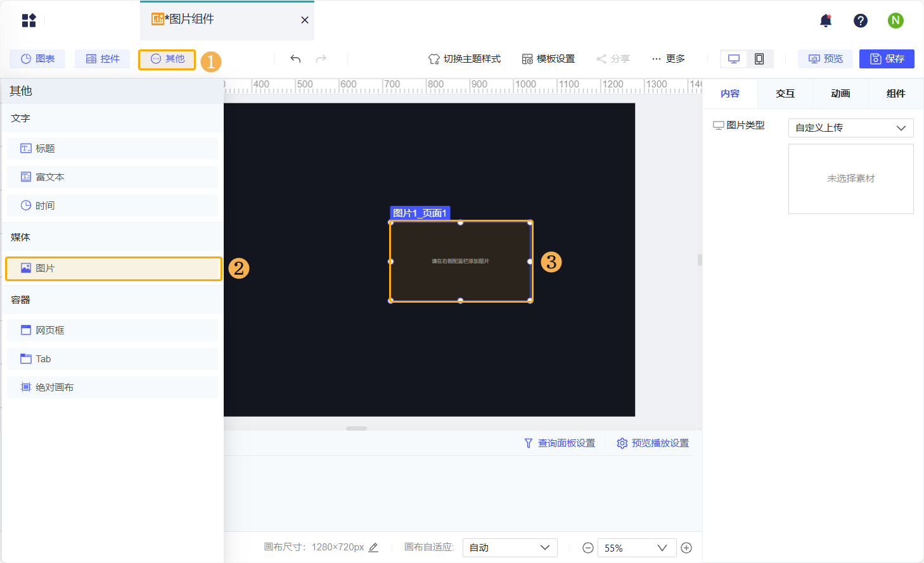The height and width of the screenshot is (563, 924).
Task: Open the 控件 components panel
Action: (103, 59)
